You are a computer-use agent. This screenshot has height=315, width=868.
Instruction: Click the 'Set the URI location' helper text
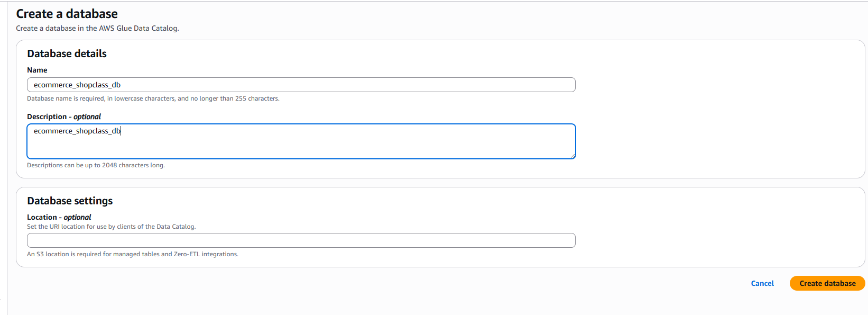point(111,227)
